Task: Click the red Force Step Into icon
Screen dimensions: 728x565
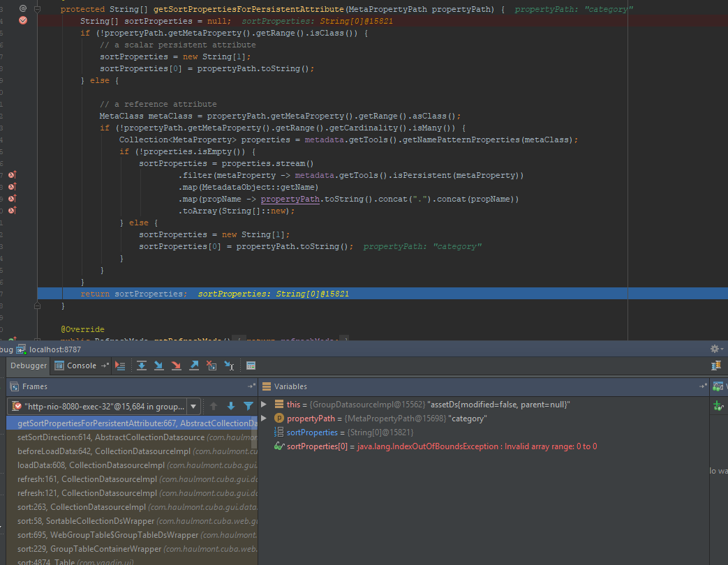Action: point(177,366)
